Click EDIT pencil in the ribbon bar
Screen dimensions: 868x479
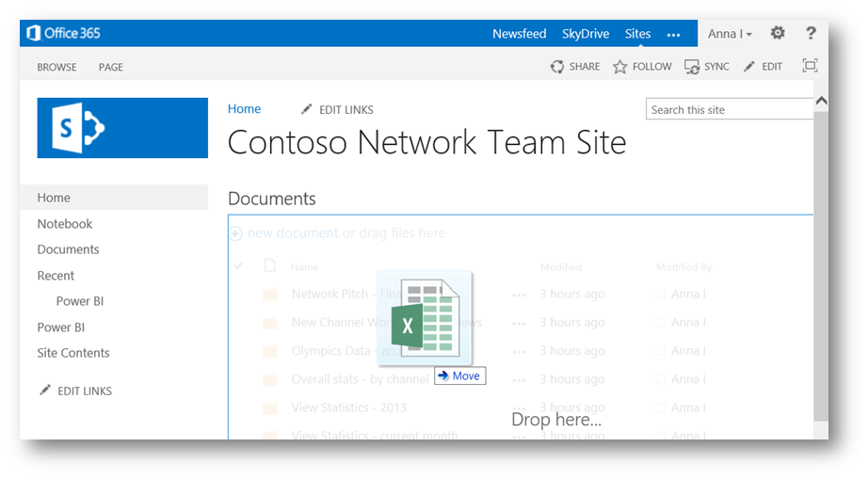point(763,67)
